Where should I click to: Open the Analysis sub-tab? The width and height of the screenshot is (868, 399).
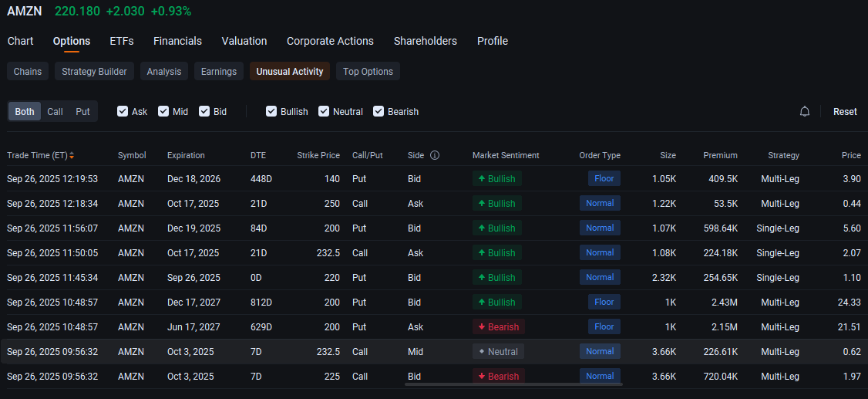(164, 72)
